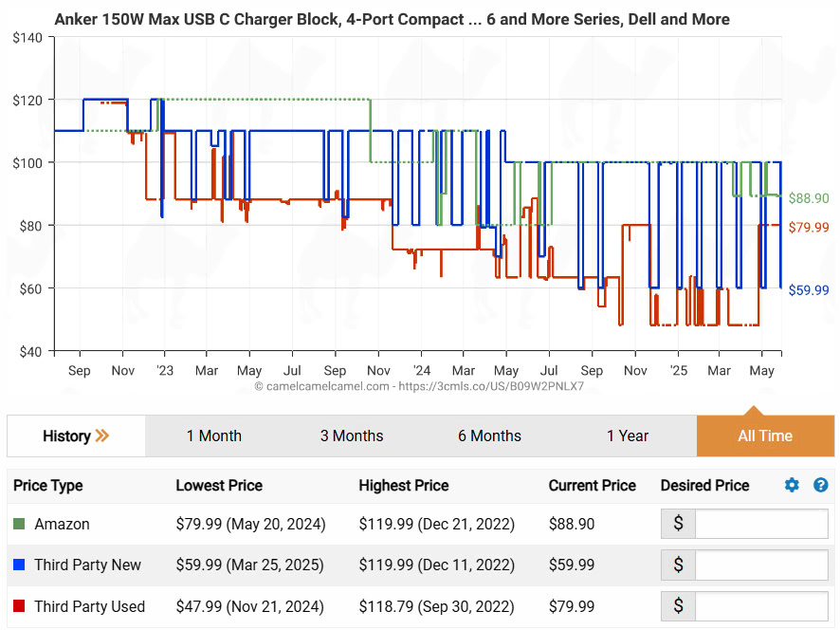Click the History double-chevron arrows icon
Viewport: 840px width, 630px height.
[102, 436]
